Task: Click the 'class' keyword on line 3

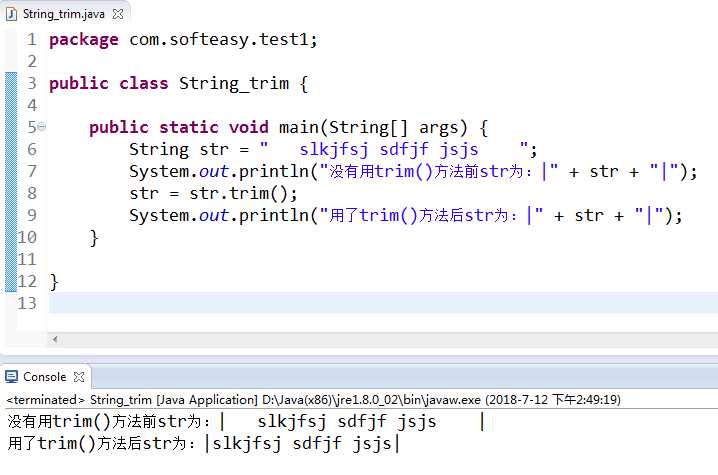Action: 144,83
